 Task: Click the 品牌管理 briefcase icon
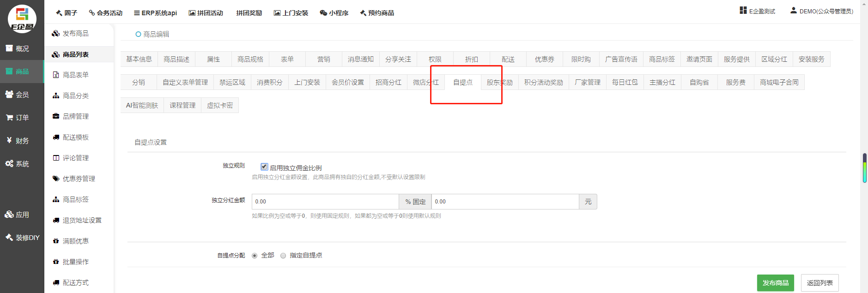(56, 116)
